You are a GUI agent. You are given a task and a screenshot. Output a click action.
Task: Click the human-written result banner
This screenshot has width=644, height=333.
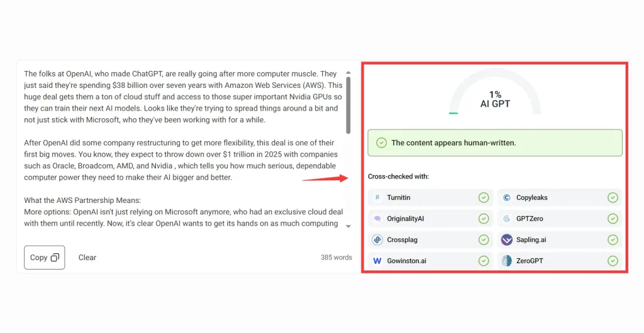495,143
